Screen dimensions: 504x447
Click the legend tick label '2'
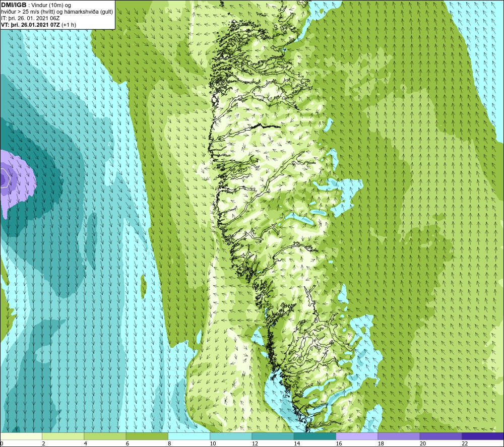(x=43, y=443)
